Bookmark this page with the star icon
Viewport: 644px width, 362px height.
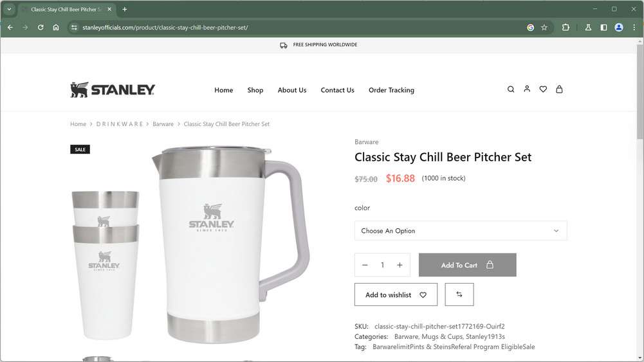coord(544,28)
